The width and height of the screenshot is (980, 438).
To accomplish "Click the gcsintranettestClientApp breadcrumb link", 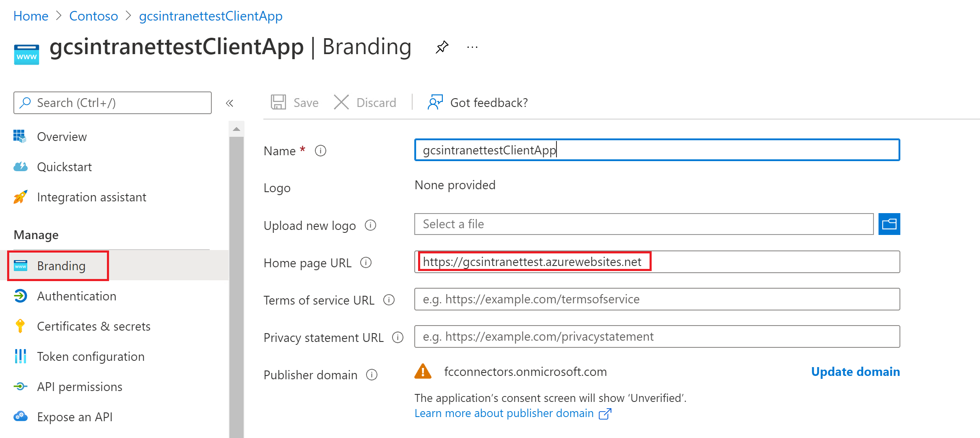I will point(211,16).
